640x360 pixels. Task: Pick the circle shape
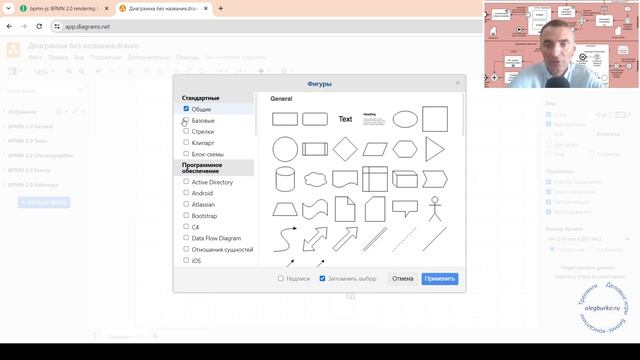click(x=285, y=149)
